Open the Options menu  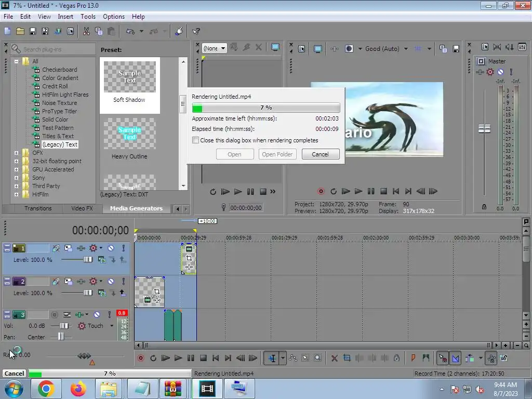(x=114, y=17)
